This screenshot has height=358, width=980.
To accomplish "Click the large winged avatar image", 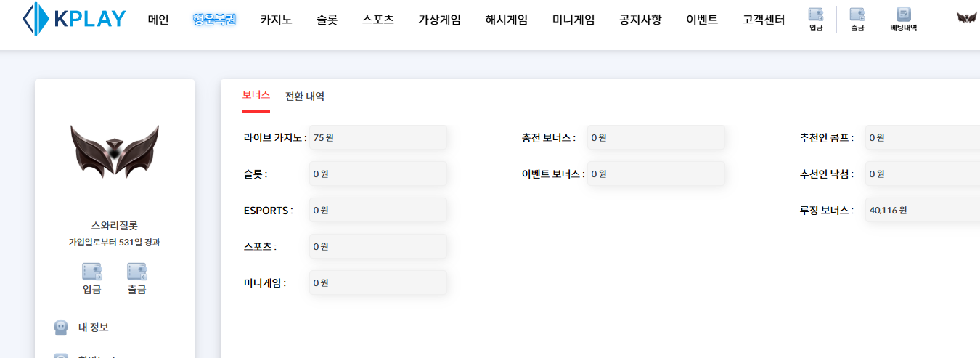I will click(115, 152).
